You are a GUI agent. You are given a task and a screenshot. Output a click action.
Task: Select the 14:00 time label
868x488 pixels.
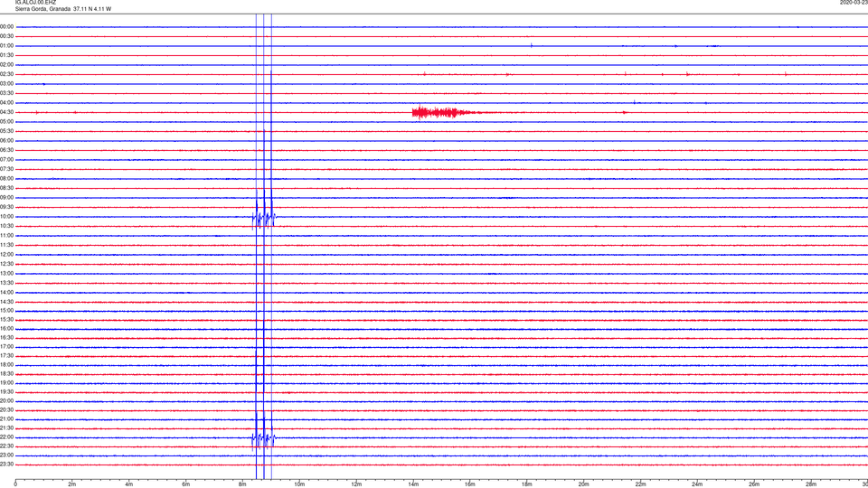6,292
